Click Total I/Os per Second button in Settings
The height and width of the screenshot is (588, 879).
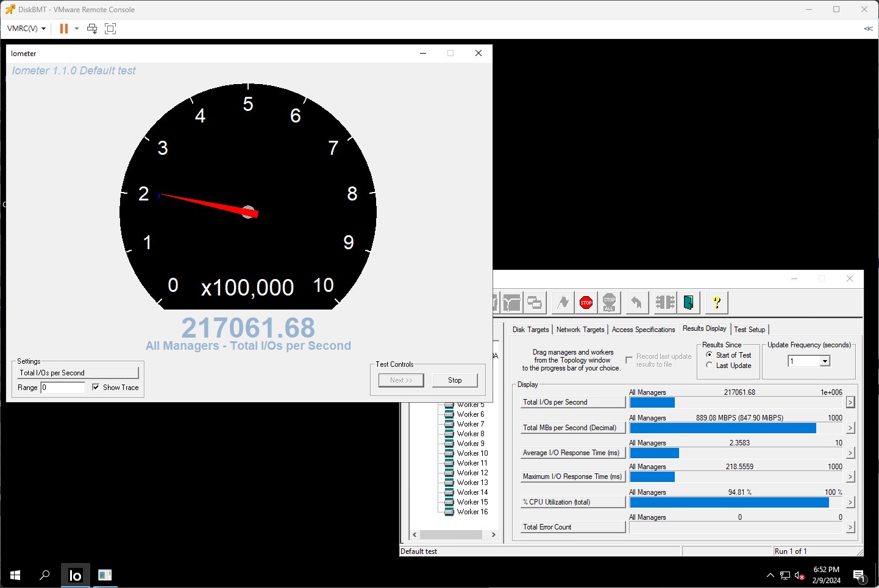[x=78, y=373]
